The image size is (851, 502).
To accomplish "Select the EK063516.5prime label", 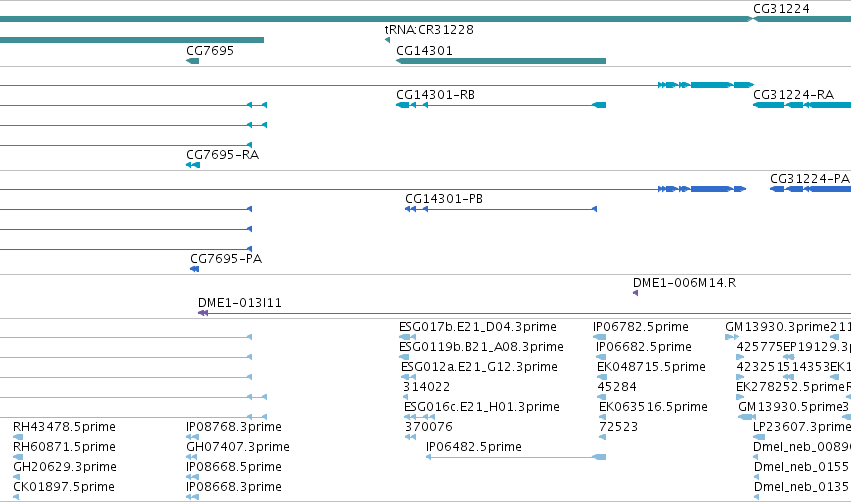I will (653, 407).
